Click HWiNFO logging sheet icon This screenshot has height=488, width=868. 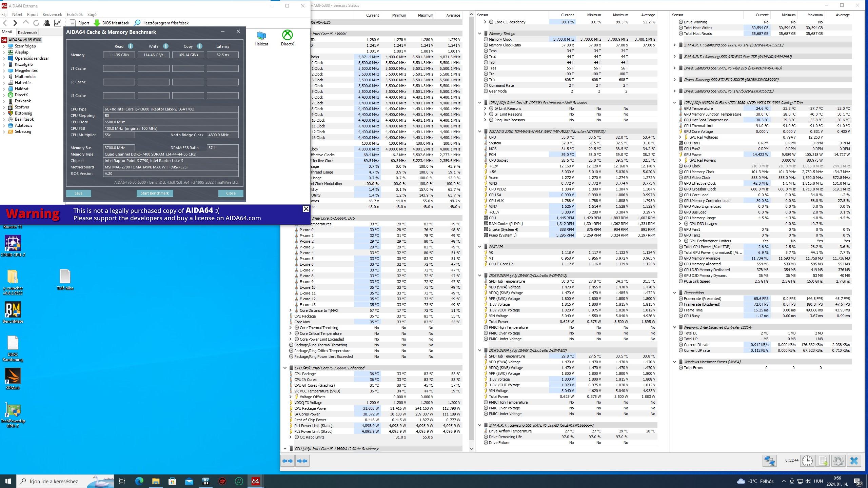pos(823,461)
